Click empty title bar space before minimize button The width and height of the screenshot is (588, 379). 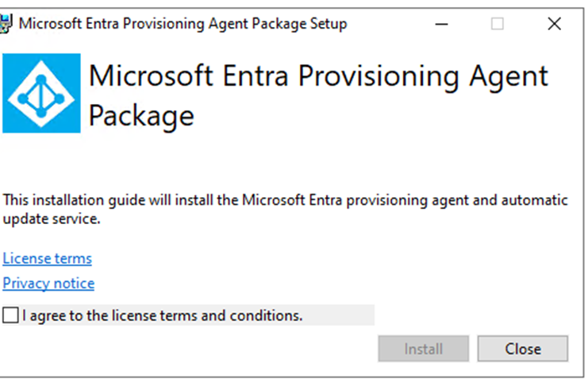389,24
